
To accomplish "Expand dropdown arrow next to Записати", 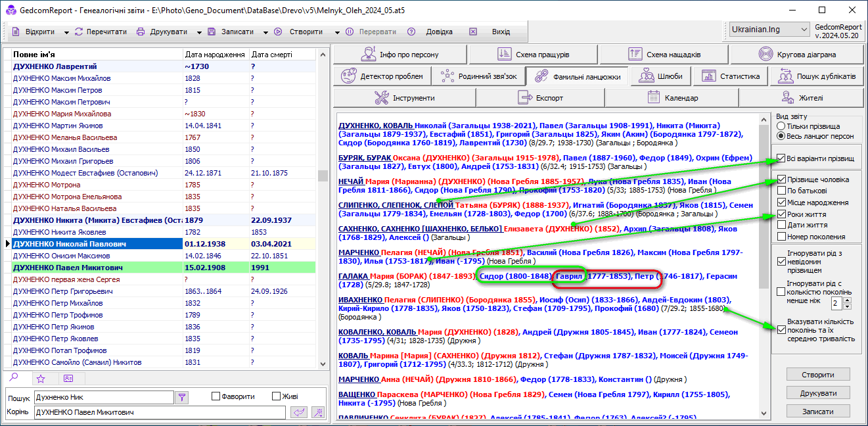I will (x=265, y=32).
